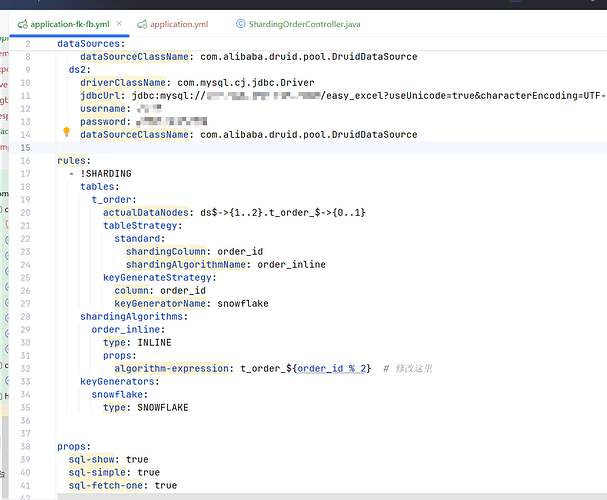Screen dimensions: 607x500
Task: Click the 'column' key on line 26
Action: coord(131,291)
